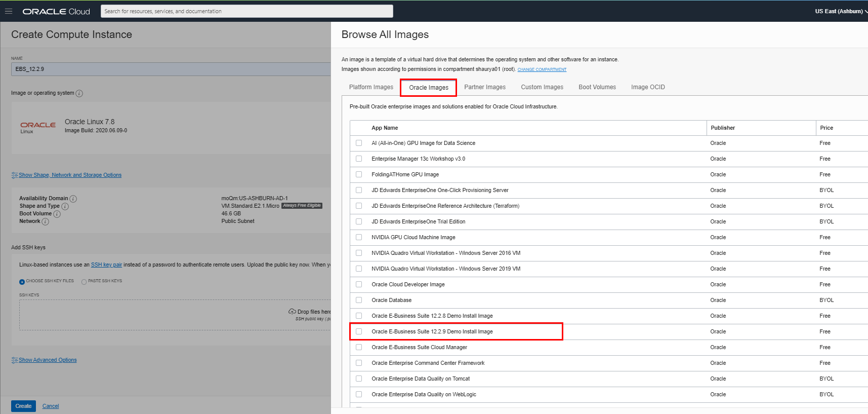Viewport: 868px width, 414px height.
Task: Open the SSH key pair link
Action: (x=106, y=265)
